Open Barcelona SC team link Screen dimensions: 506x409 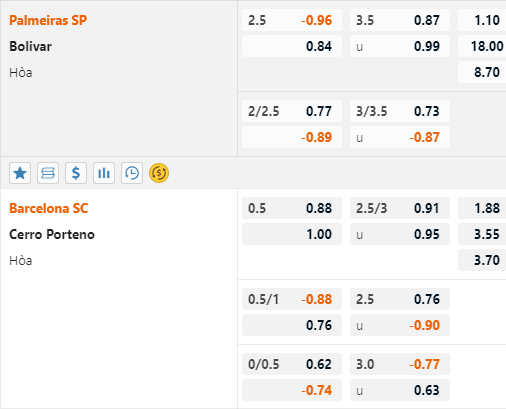click(x=49, y=208)
